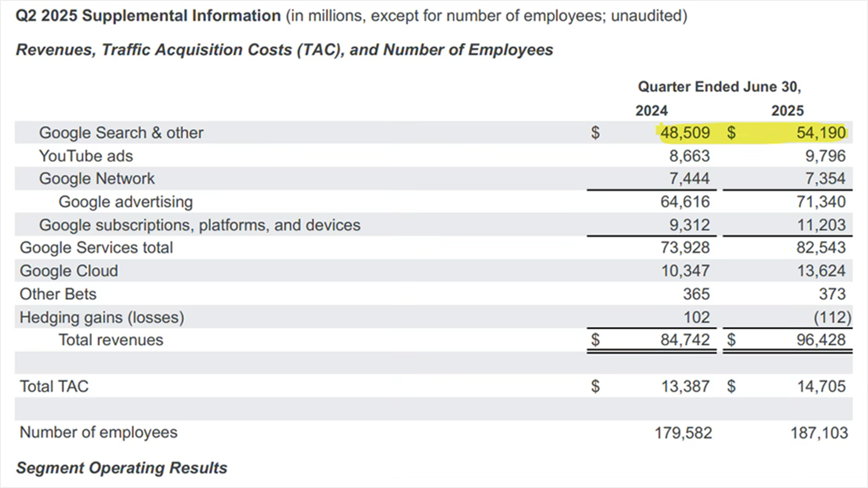Select the 11,203 subscriptions value for 2025
Viewport: 868px width, 488px height.
pos(821,225)
